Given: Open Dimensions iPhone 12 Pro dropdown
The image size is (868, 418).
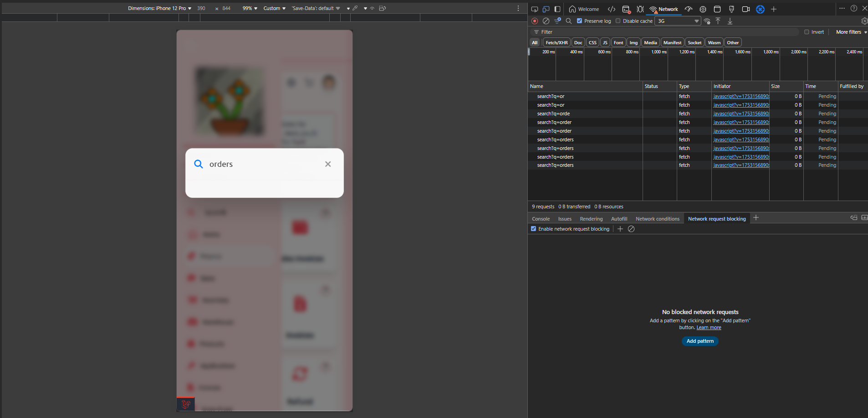Looking at the screenshot, I should (159, 8).
